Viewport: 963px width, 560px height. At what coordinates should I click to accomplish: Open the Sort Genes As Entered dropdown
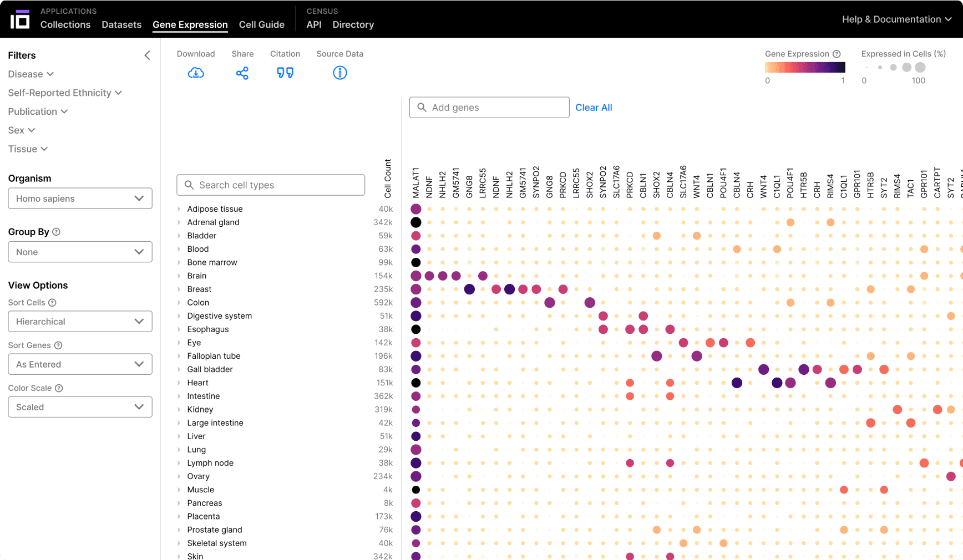click(x=80, y=364)
